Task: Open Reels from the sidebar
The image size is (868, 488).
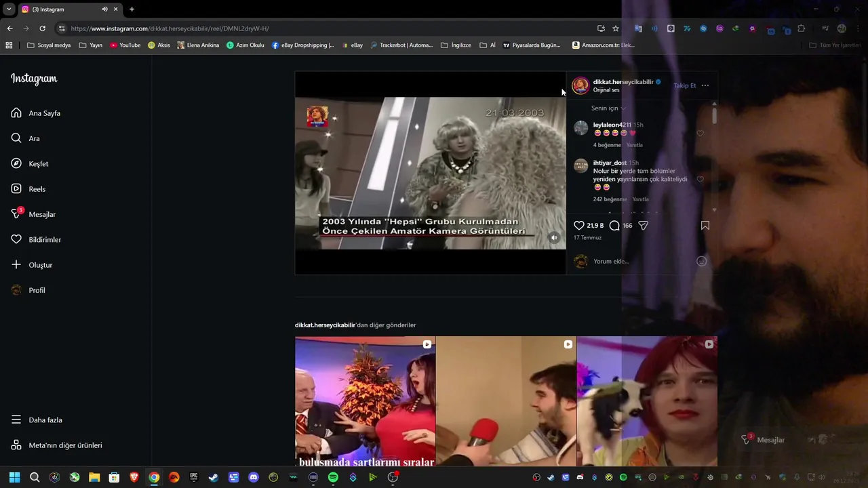Action: tap(28, 189)
